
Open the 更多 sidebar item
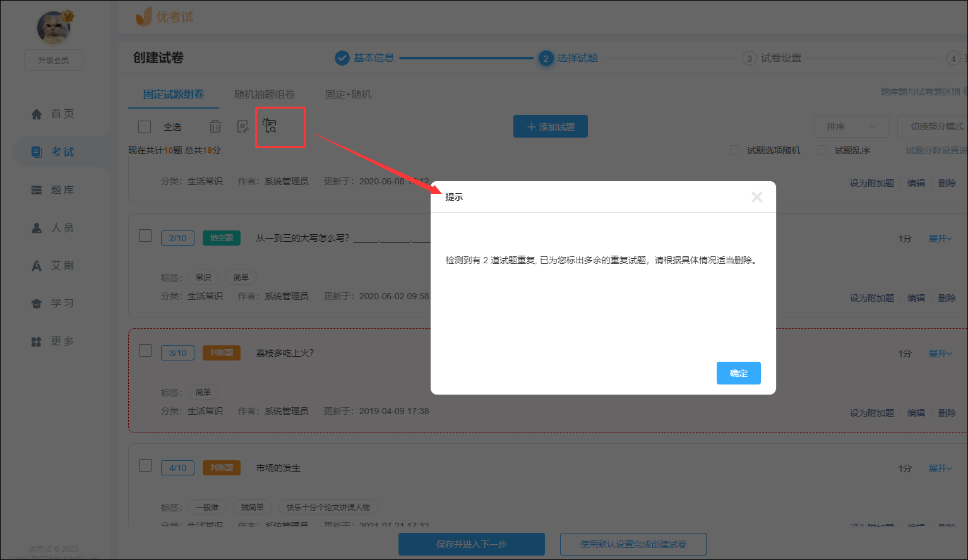[53, 341]
